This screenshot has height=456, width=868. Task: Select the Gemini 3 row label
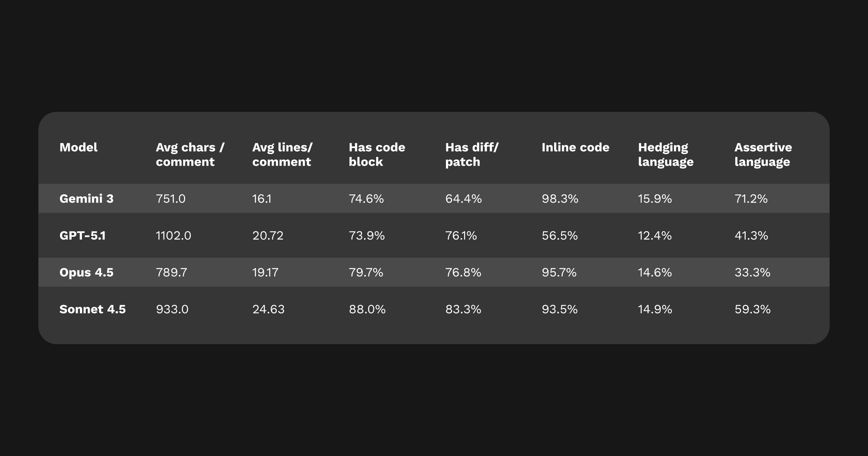[x=86, y=199]
